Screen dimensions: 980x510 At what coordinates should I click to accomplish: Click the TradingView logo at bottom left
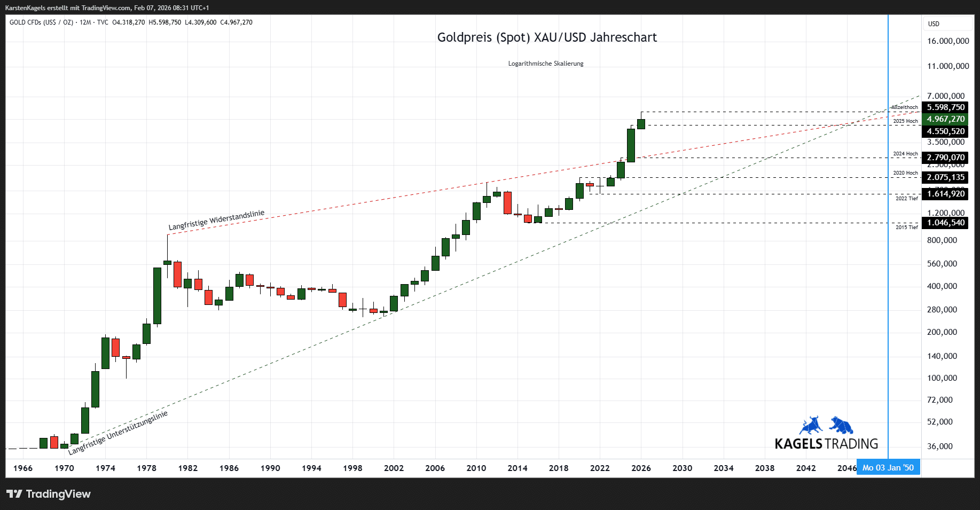tap(48, 494)
